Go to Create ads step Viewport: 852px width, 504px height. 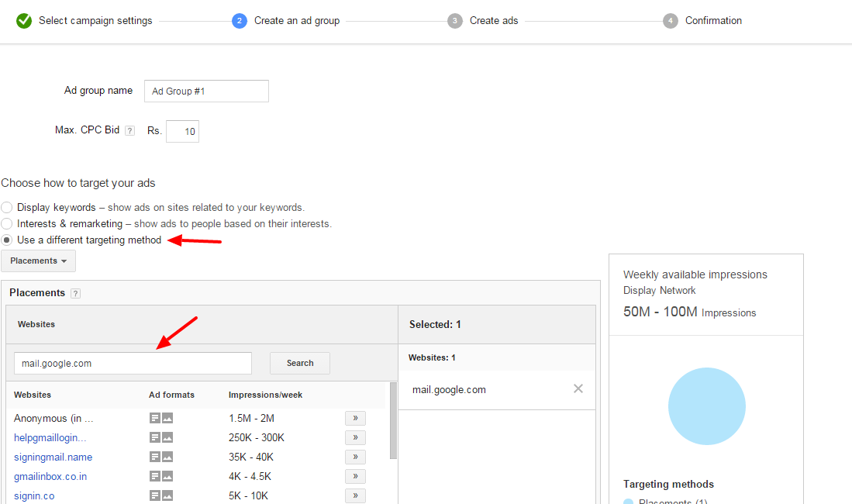point(494,21)
